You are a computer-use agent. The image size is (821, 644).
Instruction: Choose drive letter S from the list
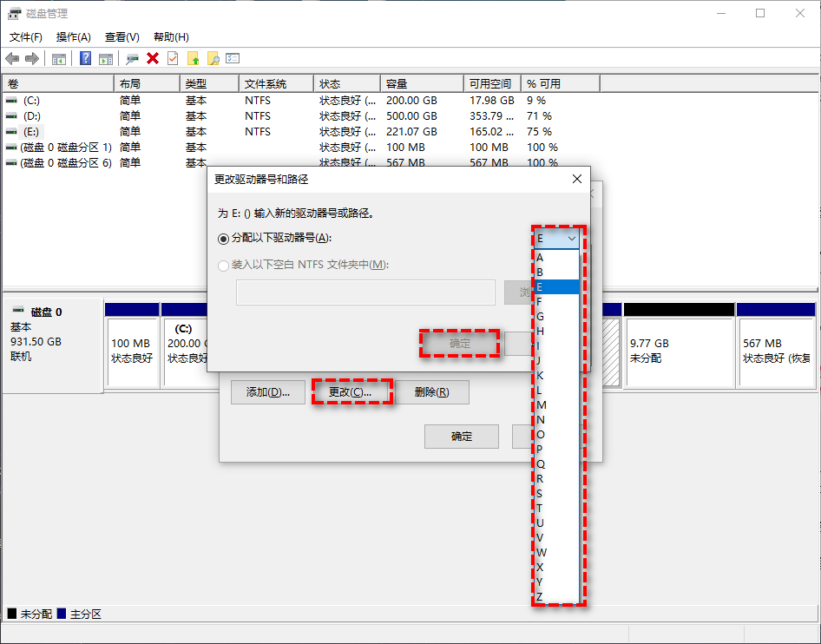tap(556, 494)
